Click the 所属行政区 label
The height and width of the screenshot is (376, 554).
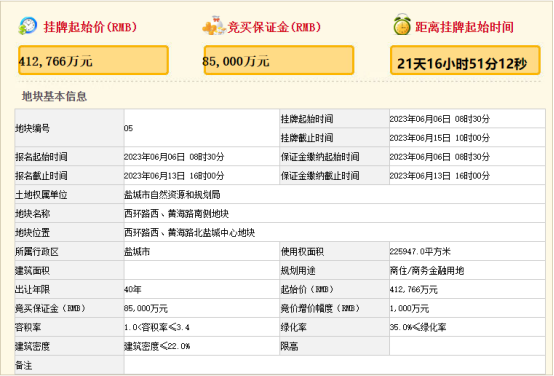[37, 252]
